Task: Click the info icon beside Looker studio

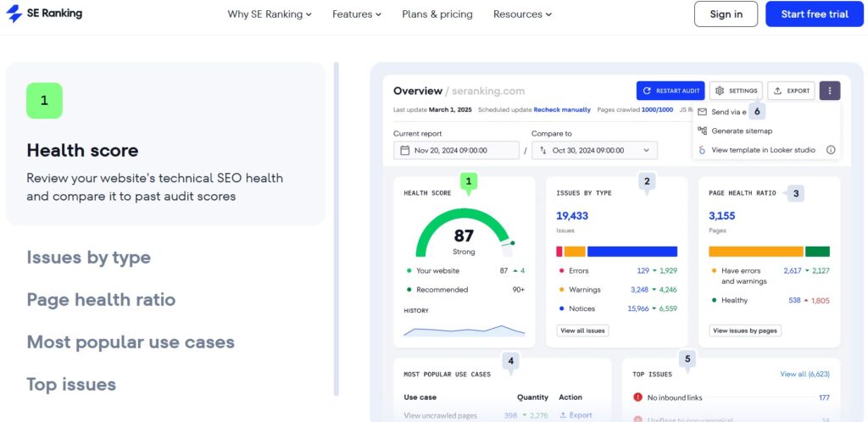Action: point(831,150)
